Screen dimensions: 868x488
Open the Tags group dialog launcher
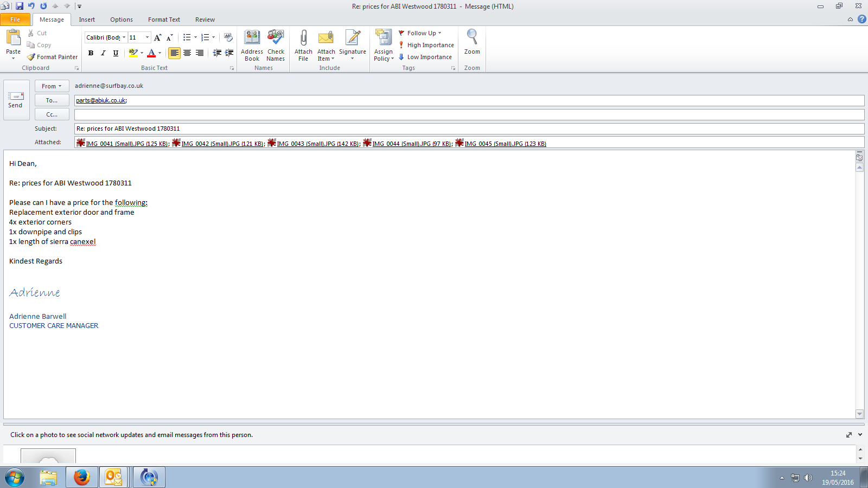[x=453, y=68]
